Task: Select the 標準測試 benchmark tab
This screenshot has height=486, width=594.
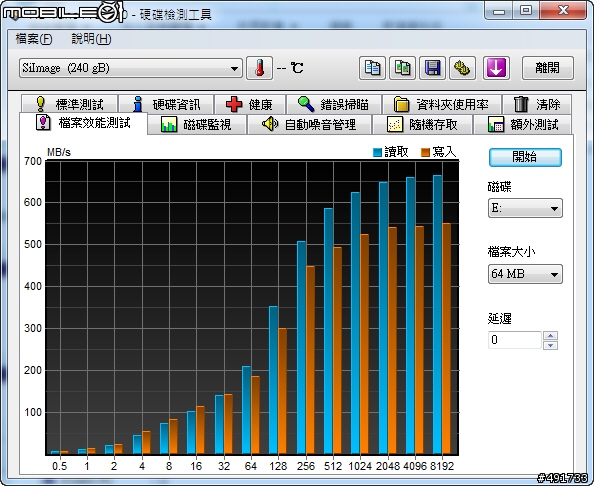Action: pyautogui.click(x=69, y=104)
